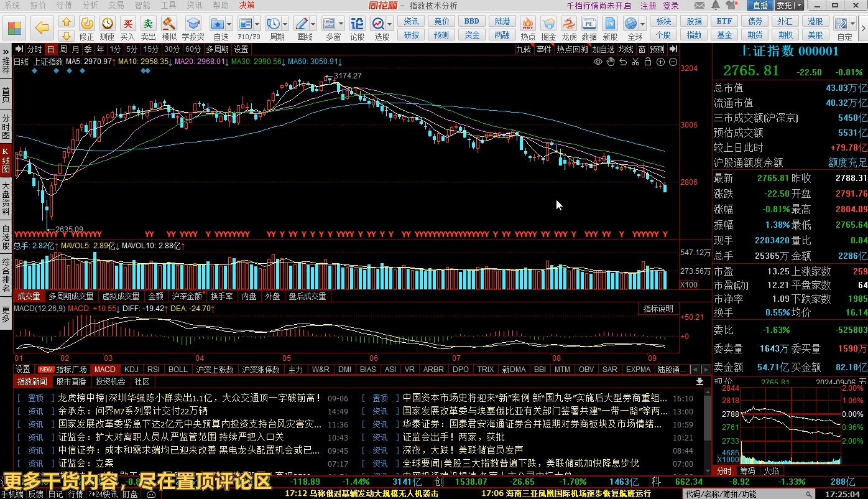Expand the 周期 period dropdown arrow
This screenshot has height=499, width=868.
[x=285, y=24]
